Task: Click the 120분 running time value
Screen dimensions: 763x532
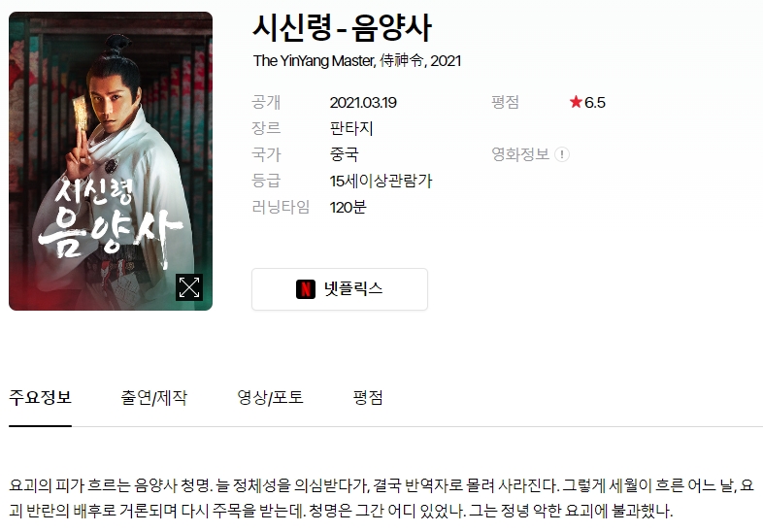Action: click(348, 208)
